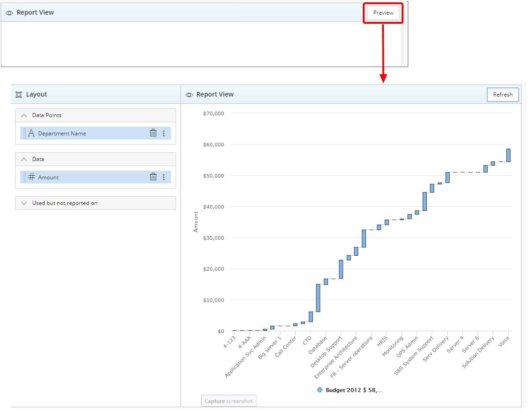Collapse the Data section
This screenshot has height=414, width=532.
click(24, 159)
